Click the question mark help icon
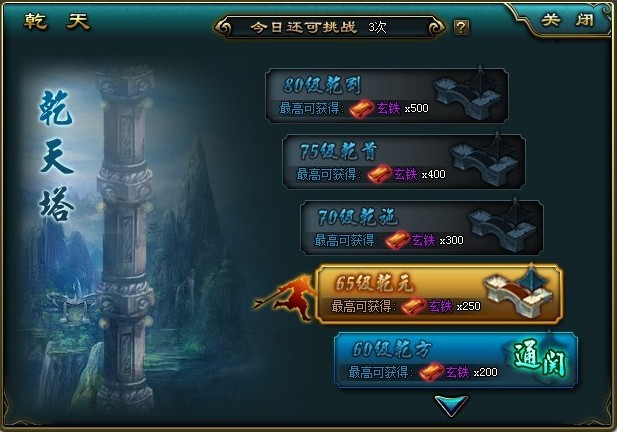Viewport: 617px width, 432px height. point(461,28)
